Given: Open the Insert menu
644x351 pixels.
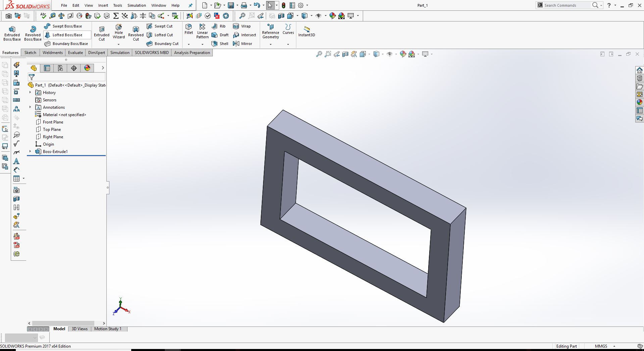Looking at the screenshot, I should (x=103, y=5).
